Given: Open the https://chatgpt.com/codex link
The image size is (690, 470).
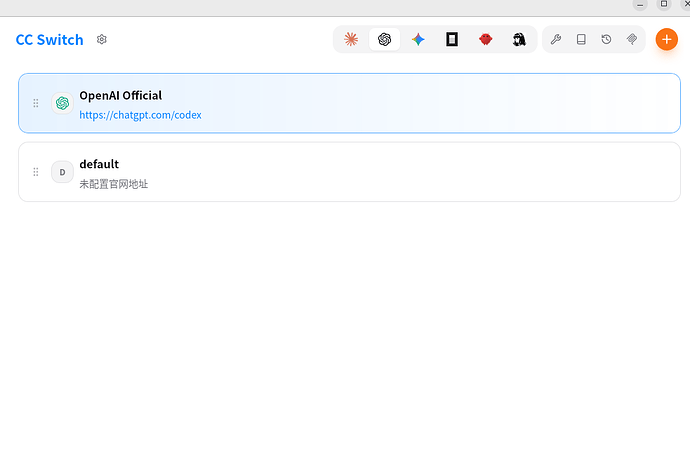Looking at the screenshot, I should tap(140, 115).
